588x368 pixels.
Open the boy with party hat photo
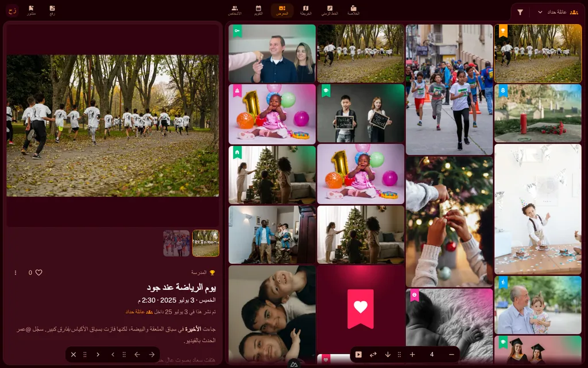[537, 209]
